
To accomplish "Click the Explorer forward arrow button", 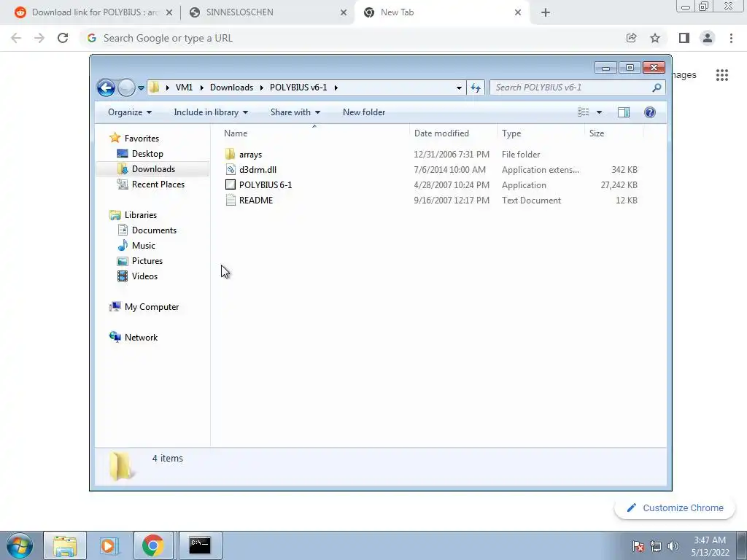I will (x=126, y=87).
